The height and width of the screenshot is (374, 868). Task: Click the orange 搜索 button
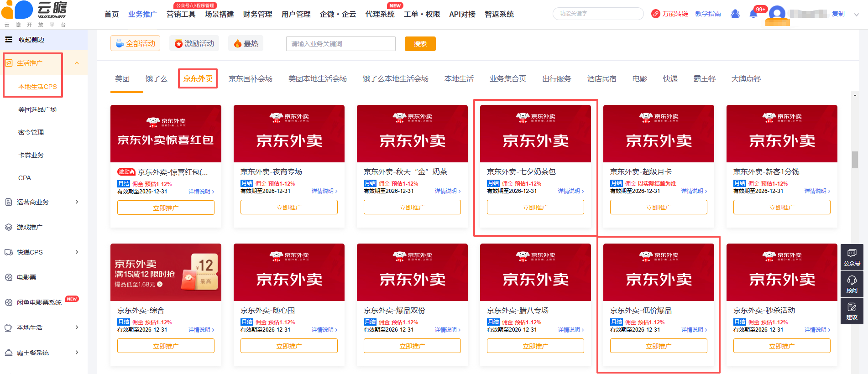(x=420, y=44)
